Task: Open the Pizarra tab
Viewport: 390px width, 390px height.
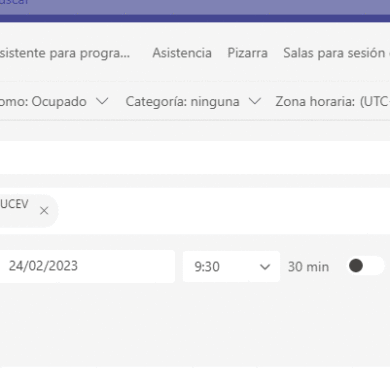Action: (247, 53)
